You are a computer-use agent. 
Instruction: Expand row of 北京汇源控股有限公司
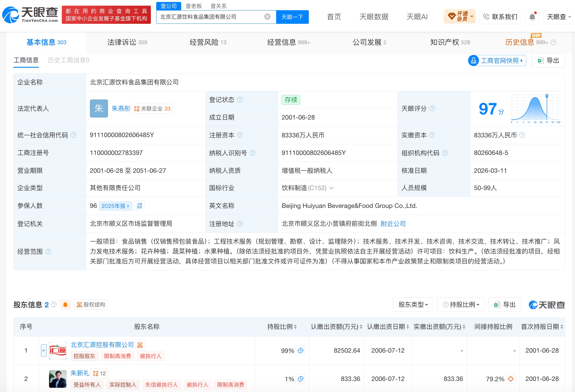click(44, 351)
